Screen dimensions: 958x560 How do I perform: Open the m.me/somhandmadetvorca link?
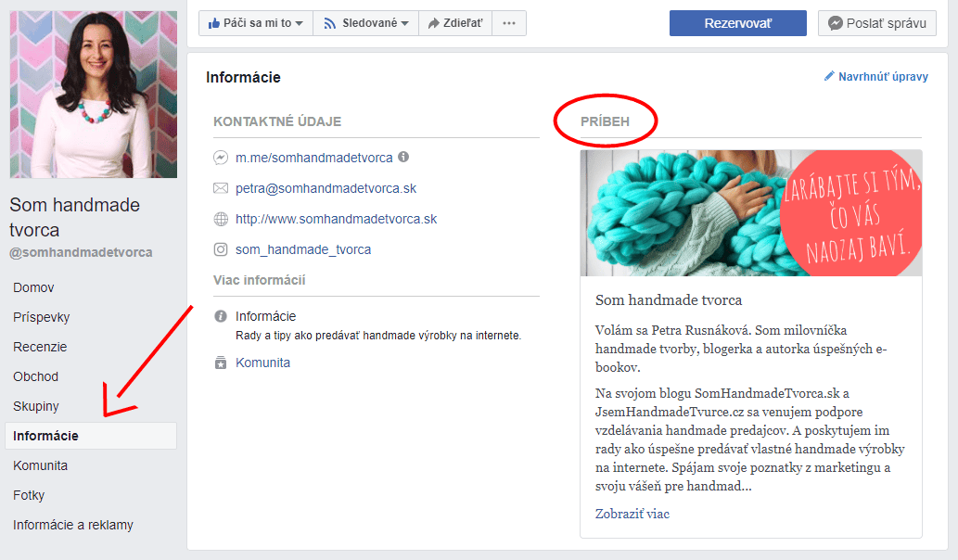click(x=314, y=158)
